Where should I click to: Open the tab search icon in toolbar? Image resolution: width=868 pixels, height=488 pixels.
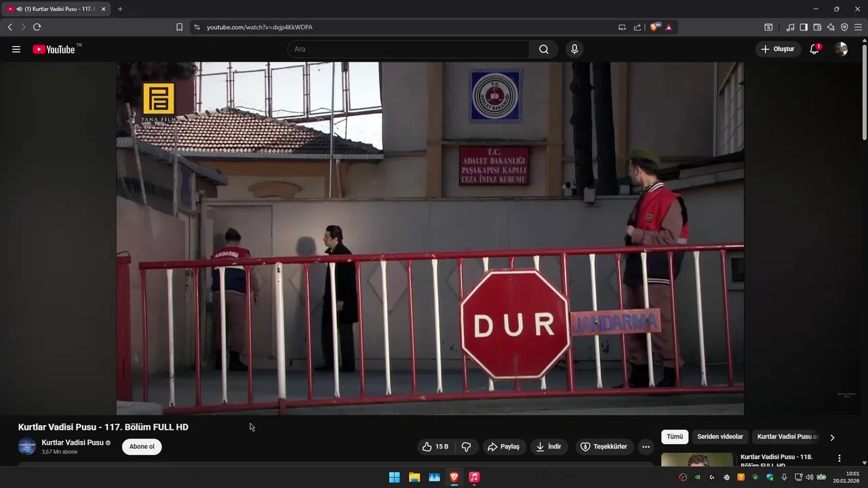point(768,27)
